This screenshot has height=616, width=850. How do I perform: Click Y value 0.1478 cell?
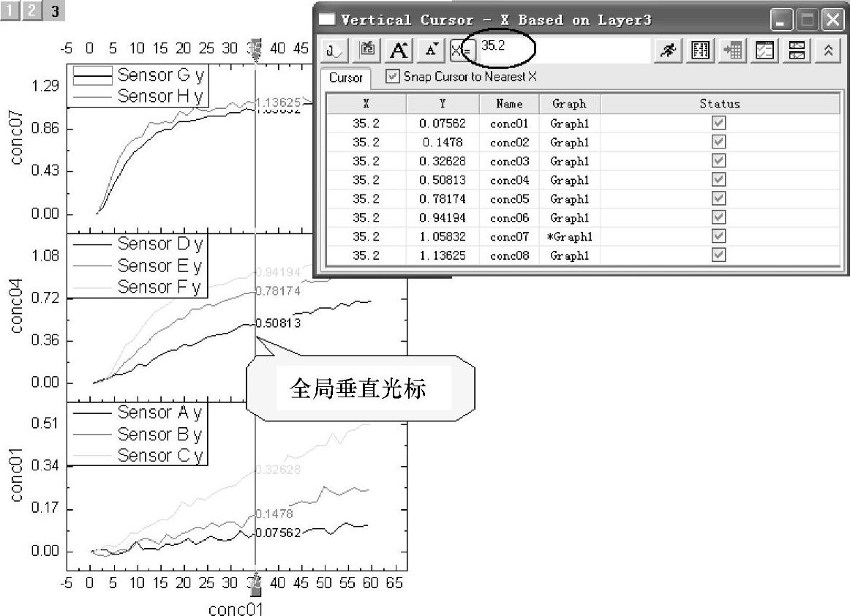point(443,143)
